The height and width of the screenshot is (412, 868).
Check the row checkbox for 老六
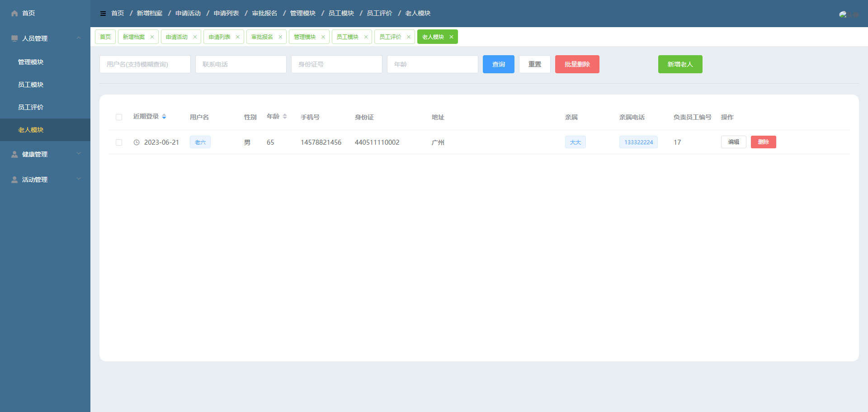click(119, 142)
